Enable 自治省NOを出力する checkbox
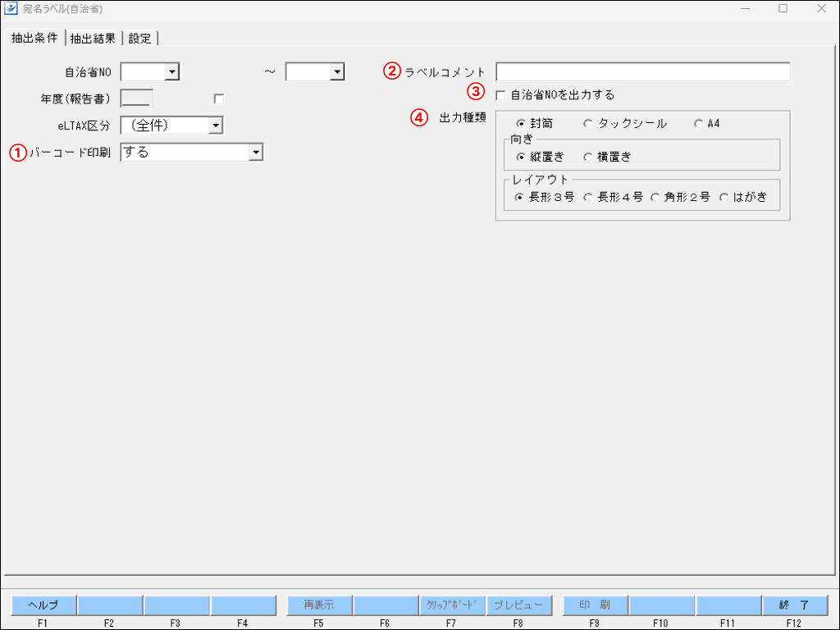 [x=500, y=95]
